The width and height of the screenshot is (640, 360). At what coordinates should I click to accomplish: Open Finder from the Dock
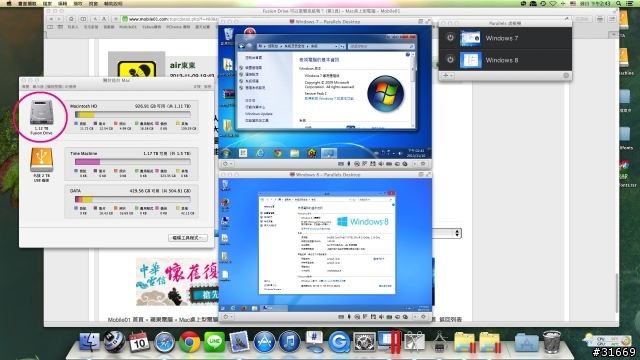click(x=89, y=342)
